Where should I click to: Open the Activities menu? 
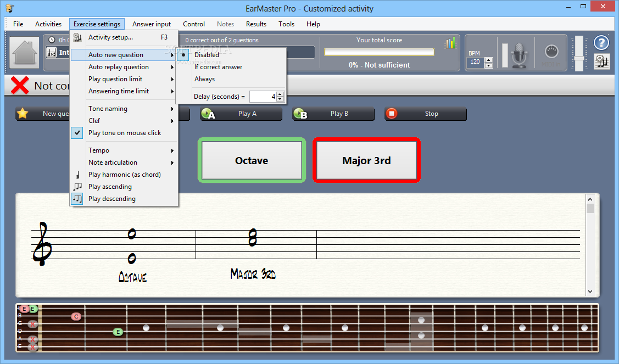48,24
